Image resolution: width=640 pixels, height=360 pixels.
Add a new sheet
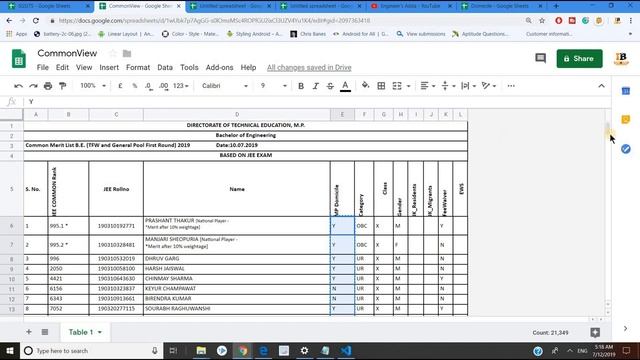pyautogui.click(x=29, y=332)
